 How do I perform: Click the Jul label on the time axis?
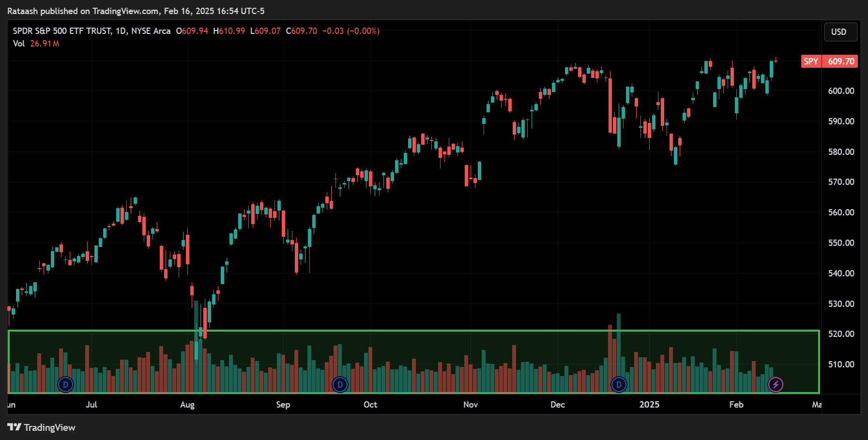[x=91, y=405]
